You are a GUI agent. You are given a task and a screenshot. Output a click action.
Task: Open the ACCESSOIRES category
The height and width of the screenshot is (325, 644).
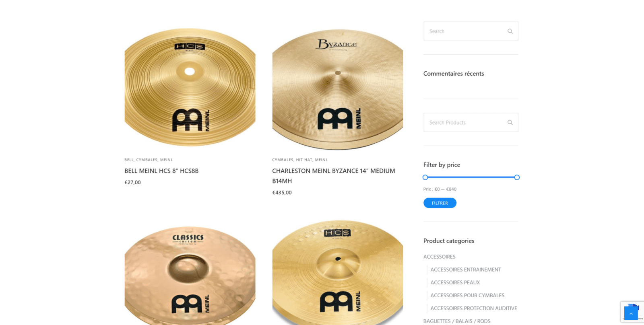(x=439, y=257)
